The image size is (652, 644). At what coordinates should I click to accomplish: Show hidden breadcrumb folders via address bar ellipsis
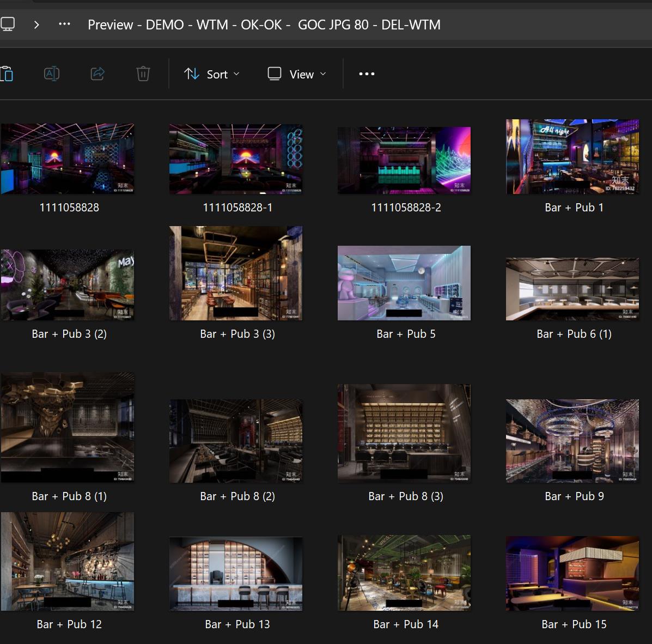pos(64,24)
